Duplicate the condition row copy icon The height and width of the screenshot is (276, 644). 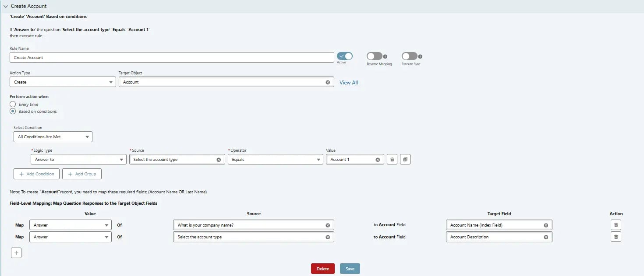405,160
